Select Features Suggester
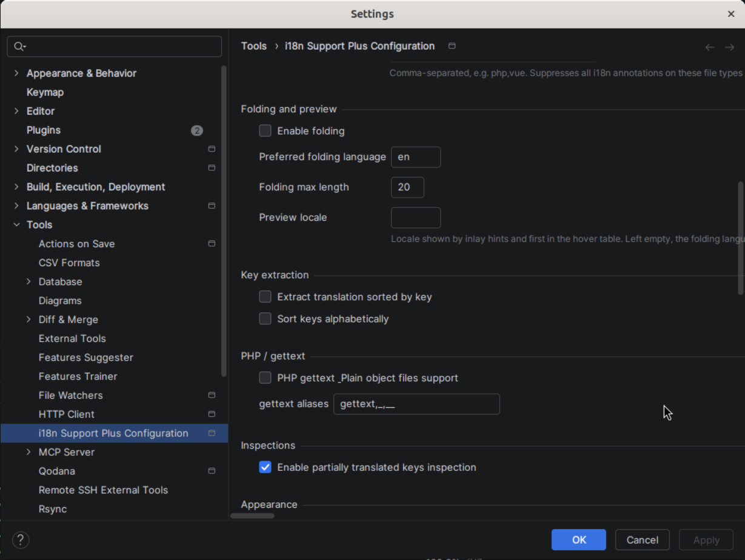Viewport: 745px width, 560px height. click(86, 358)
